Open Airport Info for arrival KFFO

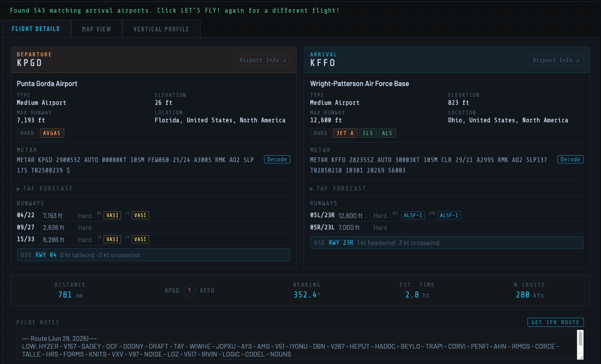[x=556, y=60]
